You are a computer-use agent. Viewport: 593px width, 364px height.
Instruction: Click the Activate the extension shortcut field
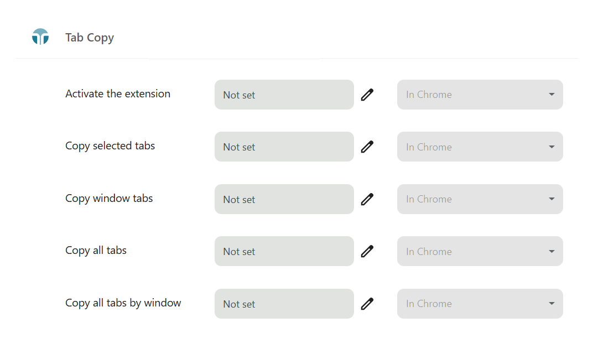[x=284, y=95]
